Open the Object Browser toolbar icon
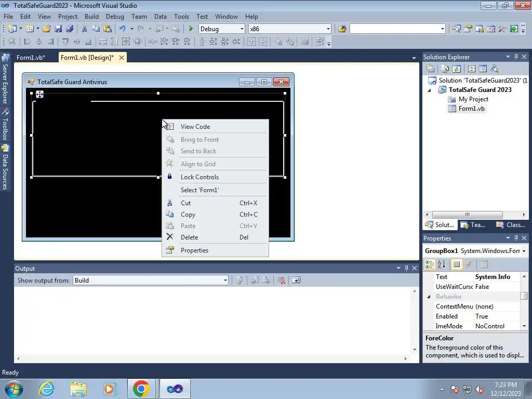The width and height of the screenshot is (532, 399). [x=490, y=29]
